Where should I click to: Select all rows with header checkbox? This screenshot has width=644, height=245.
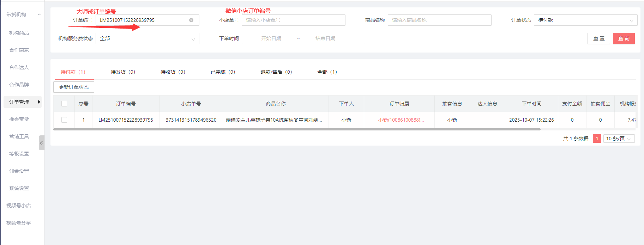[64, 104]
